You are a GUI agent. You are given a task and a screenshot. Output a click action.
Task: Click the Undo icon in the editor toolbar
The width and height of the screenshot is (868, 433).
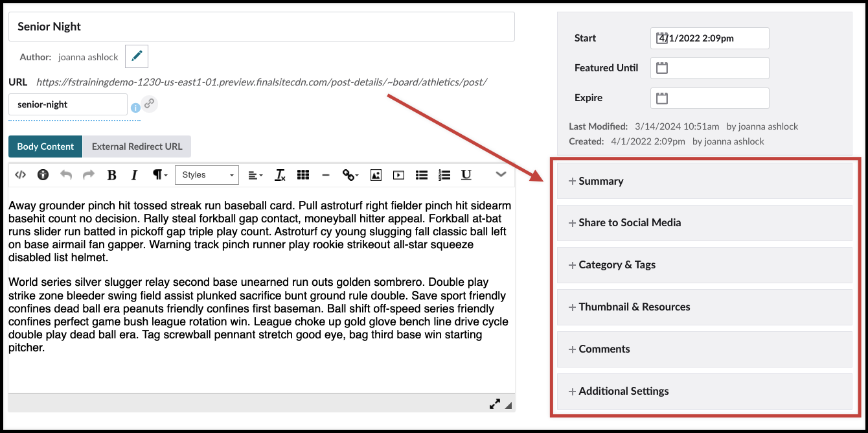click(x=65, y=174)
